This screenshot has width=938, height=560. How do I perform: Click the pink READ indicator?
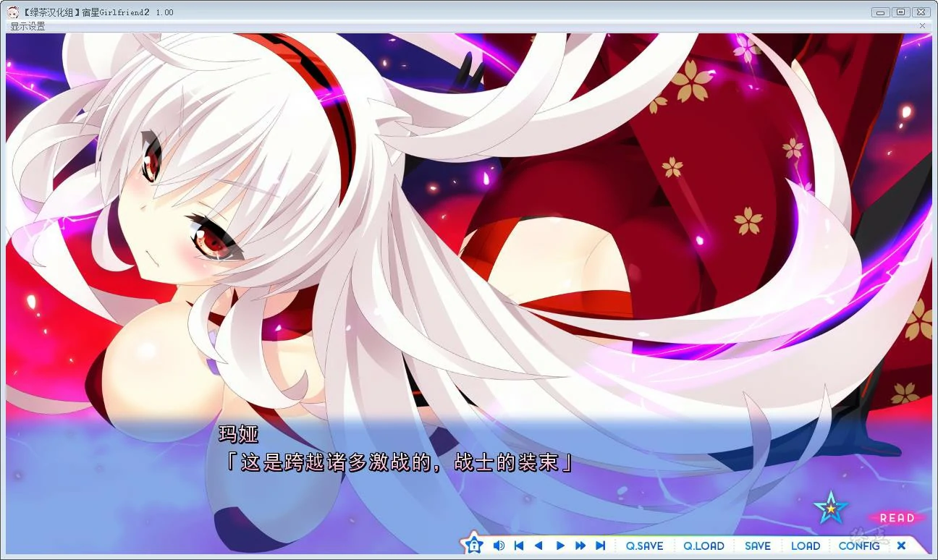(896, 518)
